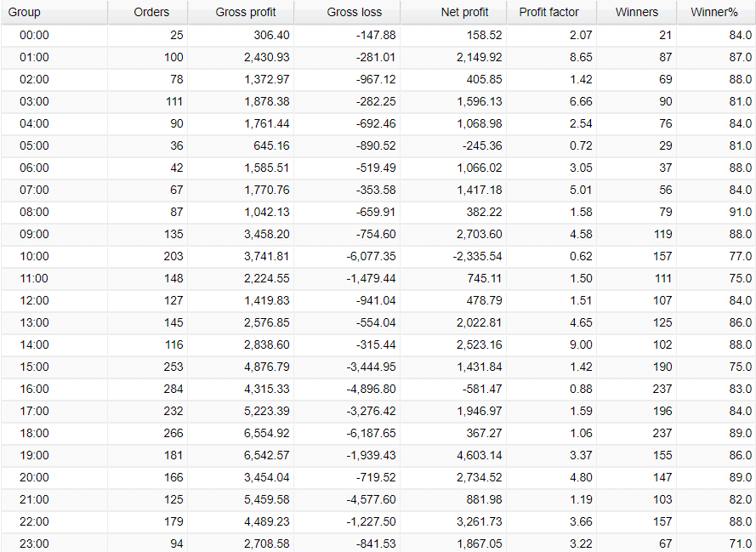Select the 10:00 group row label
The width and height of the screenshot is (756, 552).
[x=34, y=256]
